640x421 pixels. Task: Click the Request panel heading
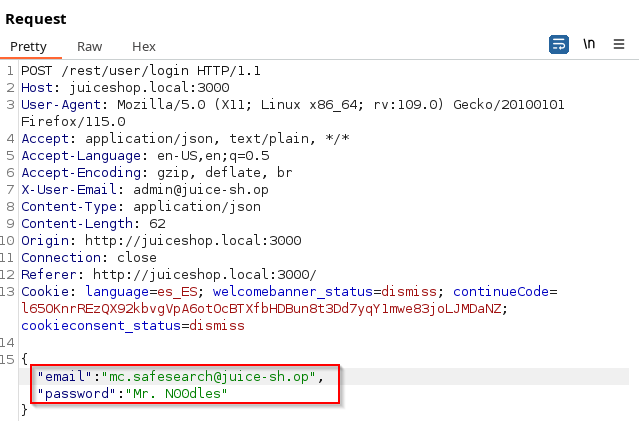coord(36,19)
